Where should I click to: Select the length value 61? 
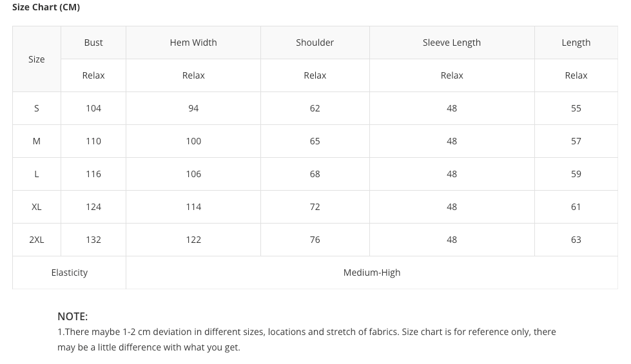pos(576,207)
